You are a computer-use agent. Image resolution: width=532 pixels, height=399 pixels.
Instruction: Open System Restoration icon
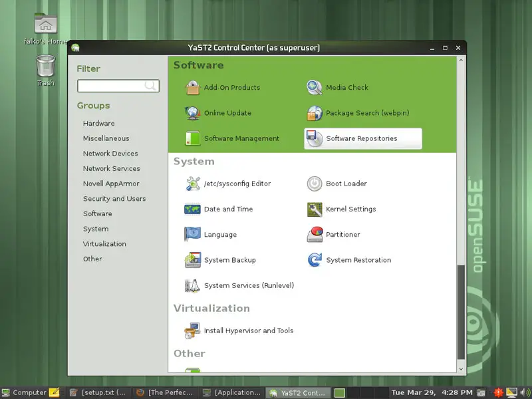pos(315,260)
